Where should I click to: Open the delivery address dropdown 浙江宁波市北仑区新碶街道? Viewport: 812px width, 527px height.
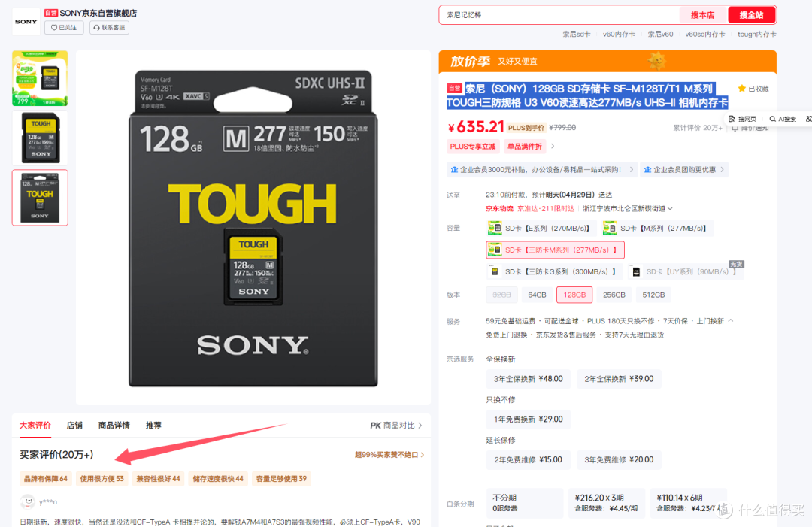[x=627, y=209]
